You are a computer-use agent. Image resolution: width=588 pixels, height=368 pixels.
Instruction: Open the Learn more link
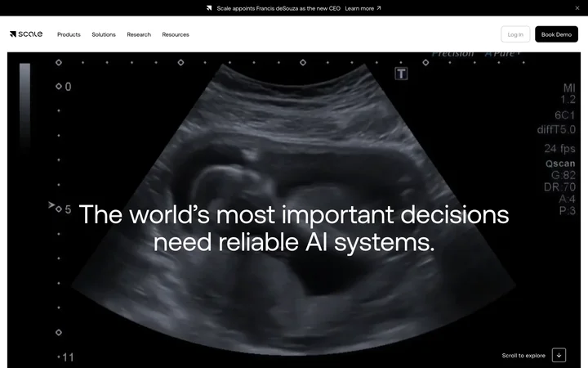[363, 8]
